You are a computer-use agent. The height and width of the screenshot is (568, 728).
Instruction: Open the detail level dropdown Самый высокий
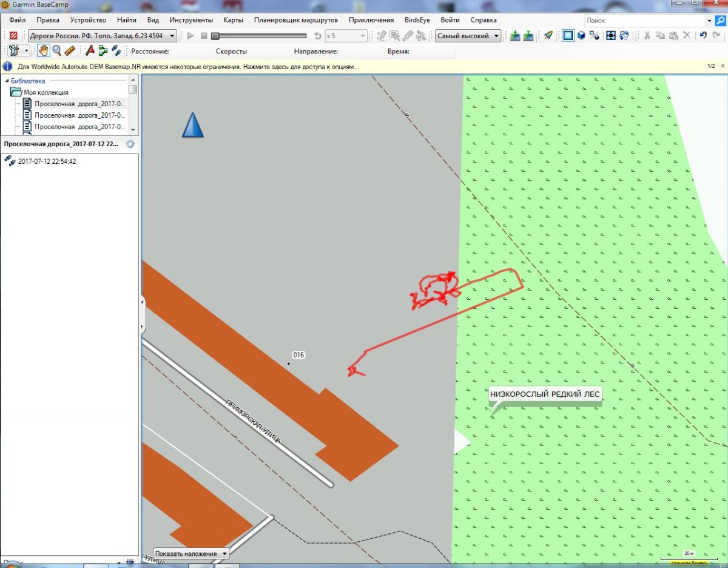coord(468,36)
